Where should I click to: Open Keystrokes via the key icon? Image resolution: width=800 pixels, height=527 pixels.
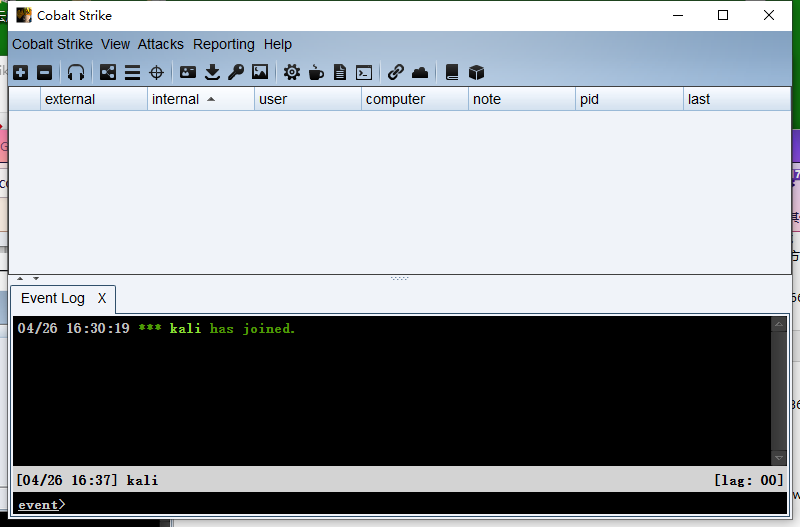click(236, 72)
